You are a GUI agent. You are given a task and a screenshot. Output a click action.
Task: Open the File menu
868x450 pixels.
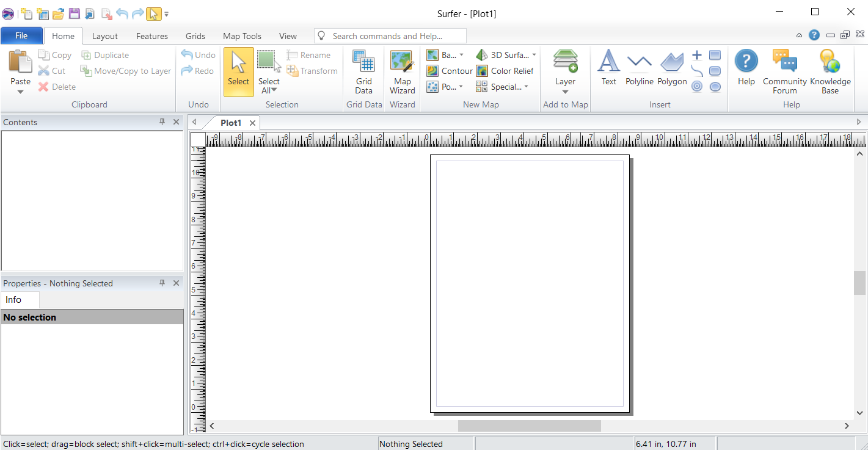coord(21,36)
